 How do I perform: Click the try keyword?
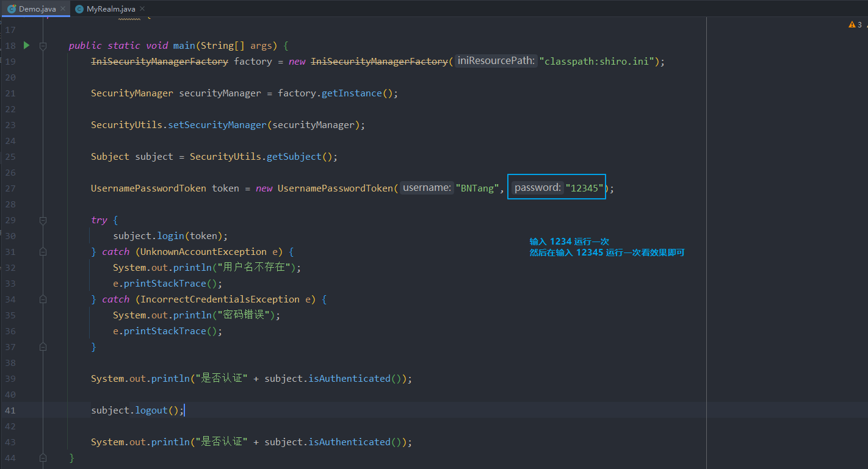coord(99,220)
